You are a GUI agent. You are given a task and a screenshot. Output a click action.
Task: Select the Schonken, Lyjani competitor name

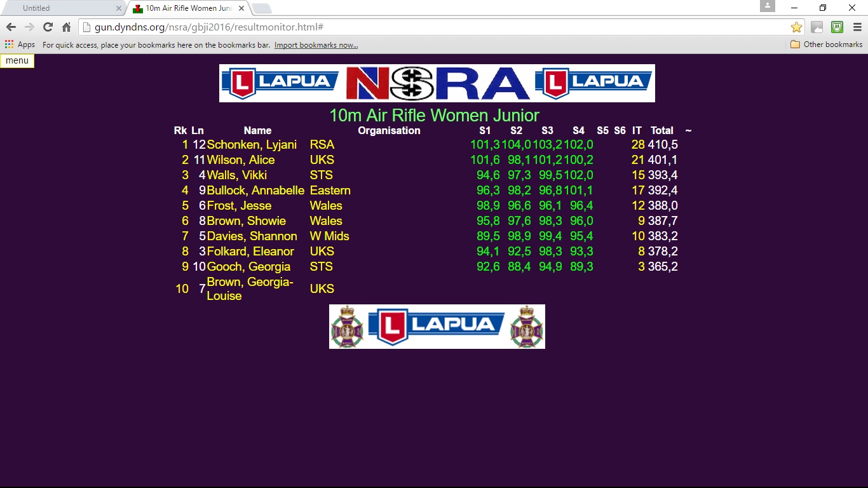click(252, 145)
